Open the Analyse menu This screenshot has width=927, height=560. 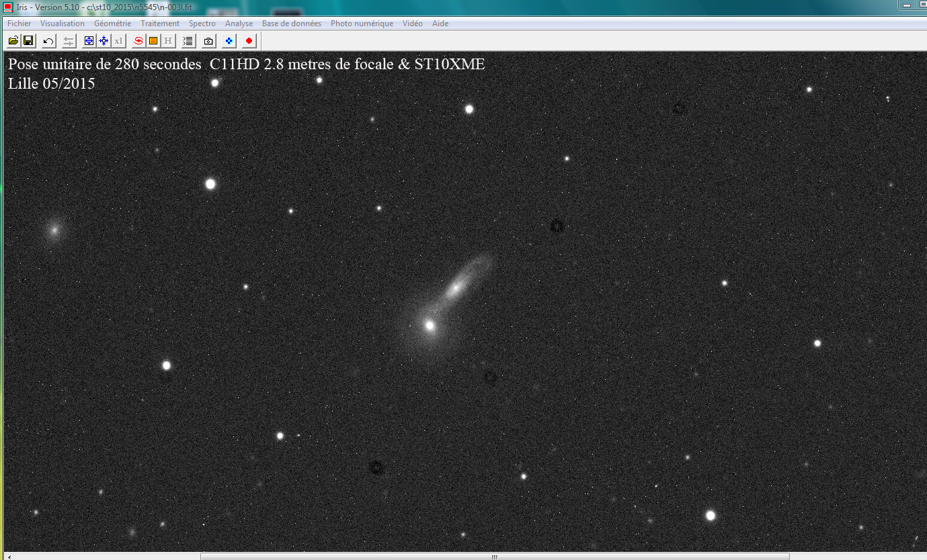click(239, 23)
